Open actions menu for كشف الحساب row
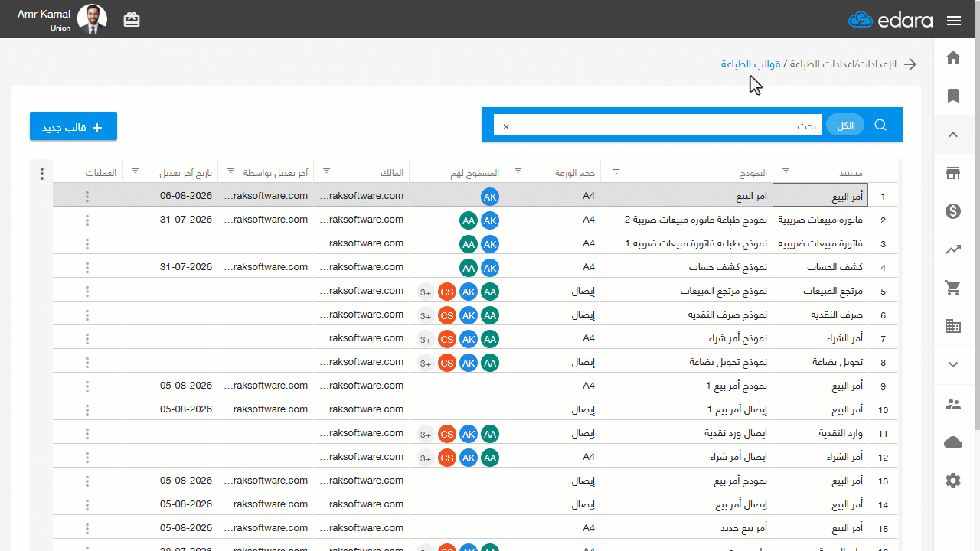The height and width of the screenshot is (551, 980). click(x=87, y=268)
